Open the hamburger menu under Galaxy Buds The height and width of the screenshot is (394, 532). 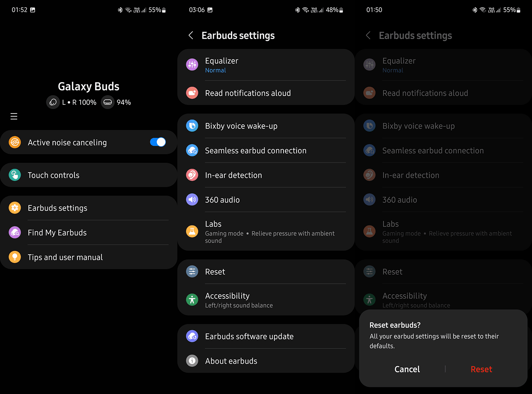[x=14, y=116]
